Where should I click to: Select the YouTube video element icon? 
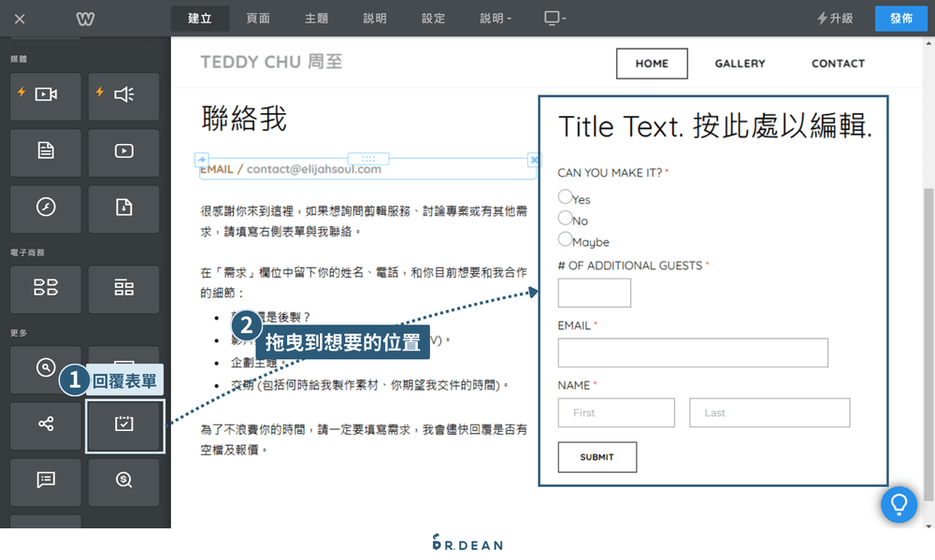123,152
